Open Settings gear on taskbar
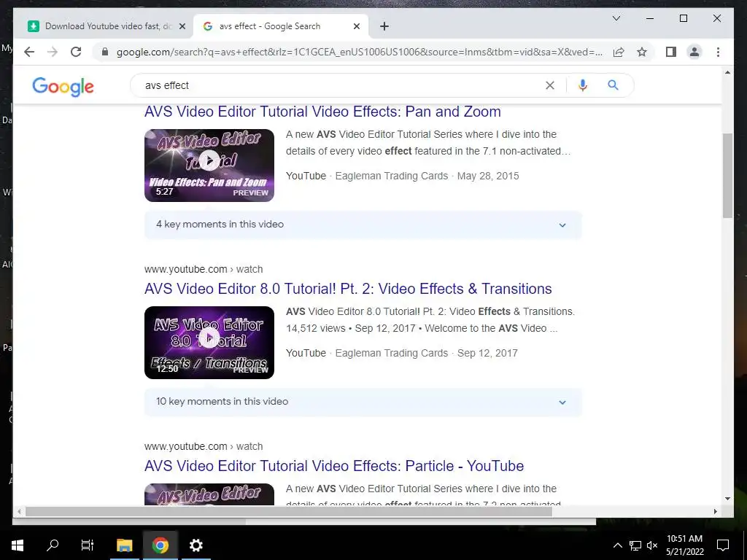747x560 pixels. 196,545
